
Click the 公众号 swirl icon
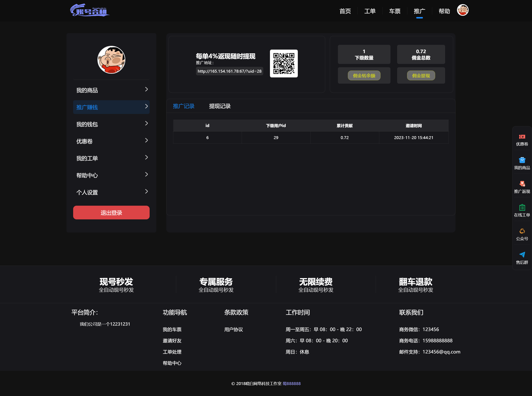522,231
